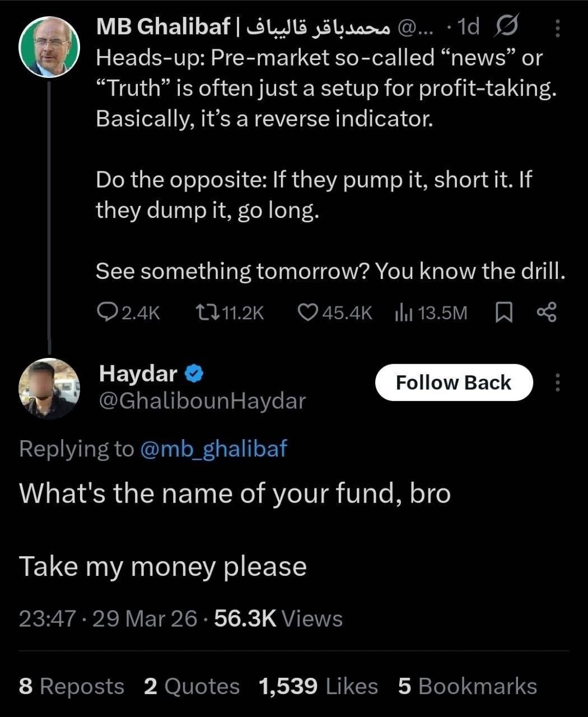Open the @GhalibounHaydar handle

(x=202, y=401)
